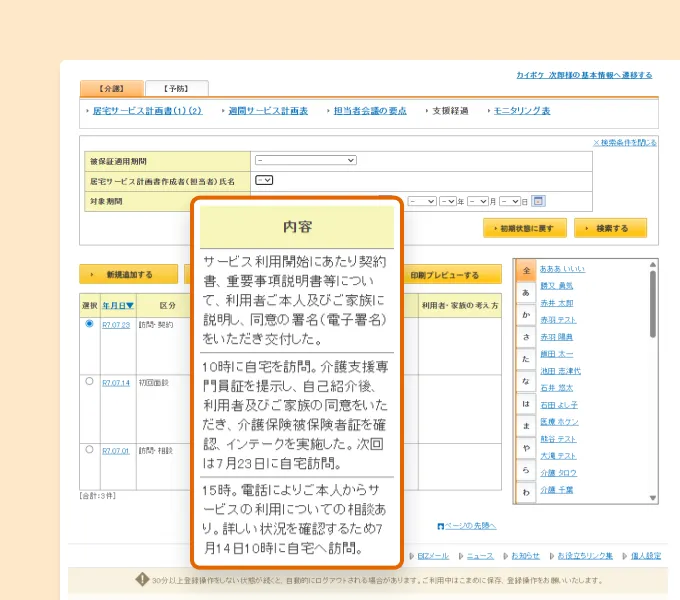Open the BIZメール footer link

[x=433, y=556]
